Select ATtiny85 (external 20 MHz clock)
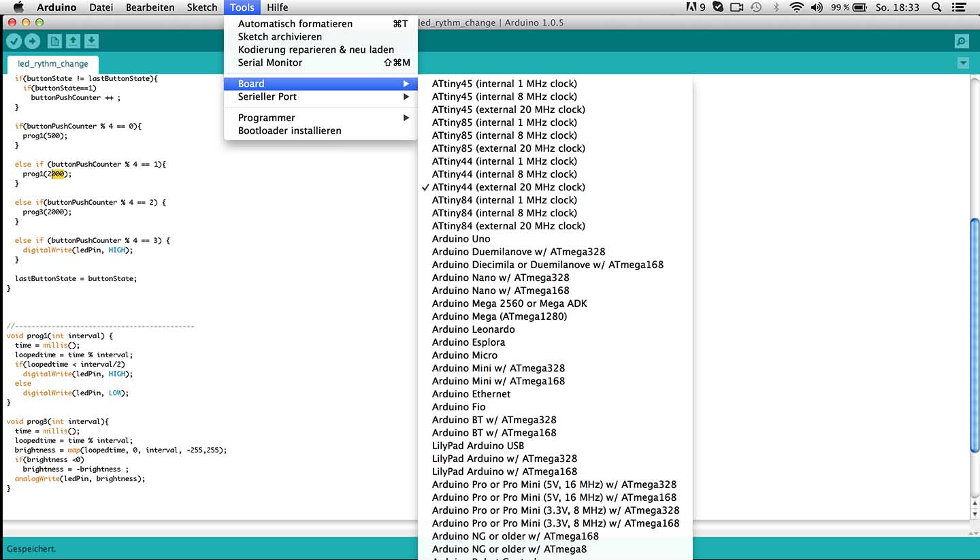 click(555, 148)
